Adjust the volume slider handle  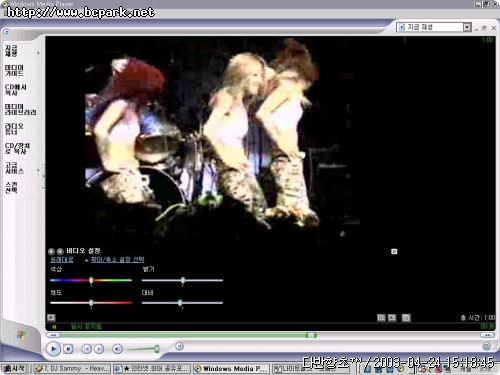157,349
